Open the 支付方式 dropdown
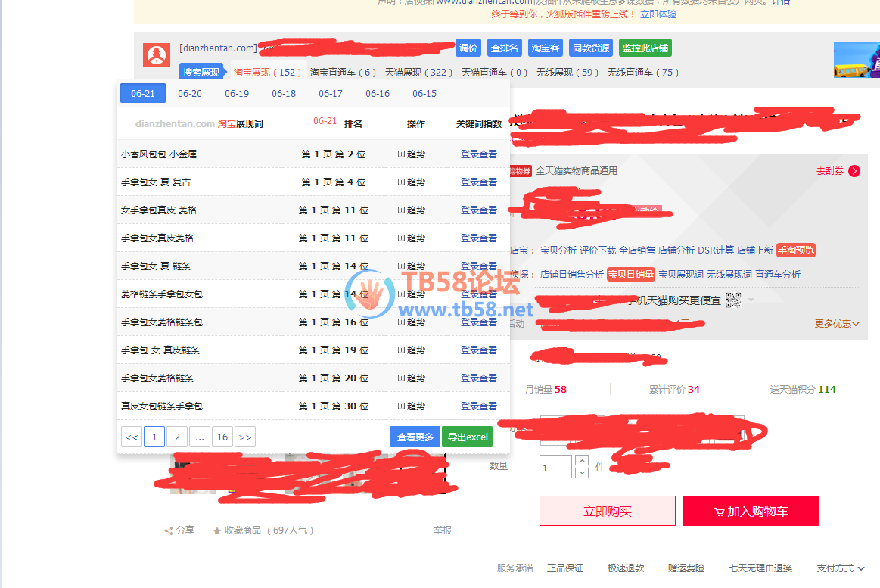This screenshot has width=880, height=588. click(840, 568)
